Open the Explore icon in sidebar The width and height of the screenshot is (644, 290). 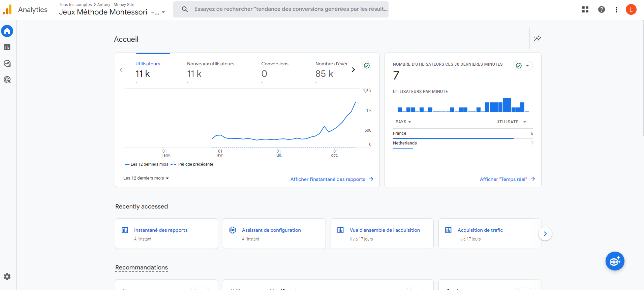7,64
